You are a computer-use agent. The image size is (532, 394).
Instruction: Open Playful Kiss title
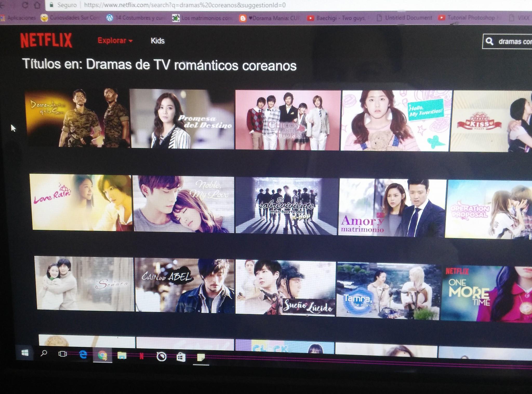(491, 121)
